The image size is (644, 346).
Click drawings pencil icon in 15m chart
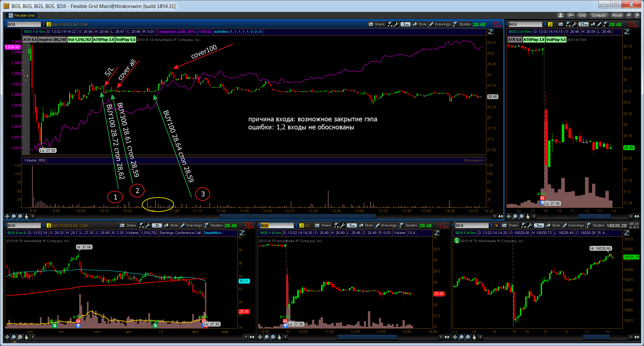click(599, 24)
